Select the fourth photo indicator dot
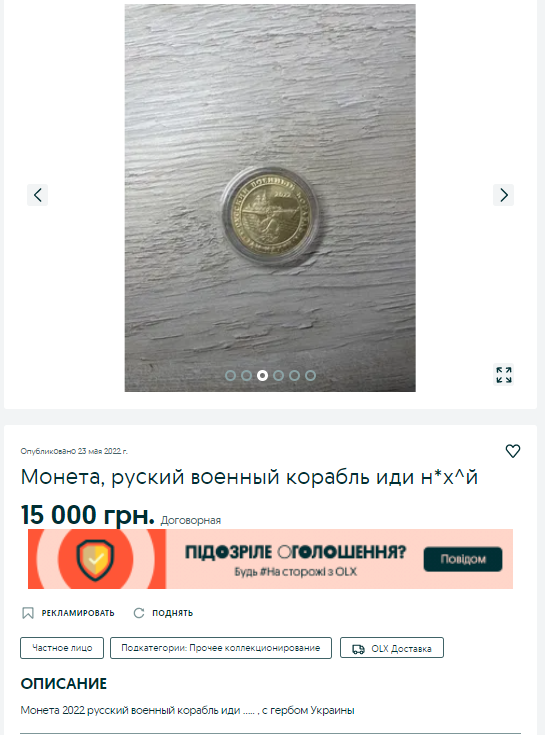545x735 pixels. pyautogui.click(x=278, y=375)
